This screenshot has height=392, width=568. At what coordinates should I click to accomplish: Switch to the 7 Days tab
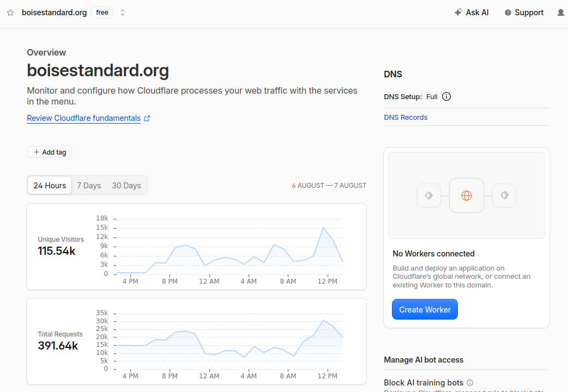[89, 185]
